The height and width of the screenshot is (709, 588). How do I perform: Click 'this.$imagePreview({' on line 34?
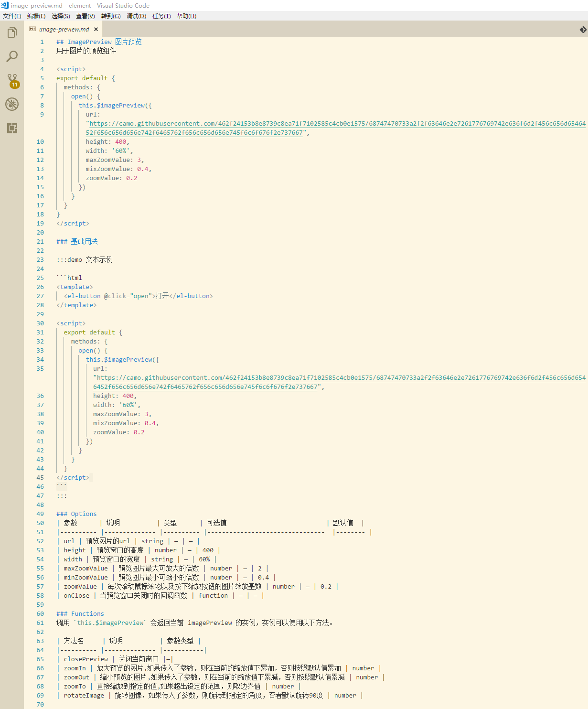tap(123, 360)
